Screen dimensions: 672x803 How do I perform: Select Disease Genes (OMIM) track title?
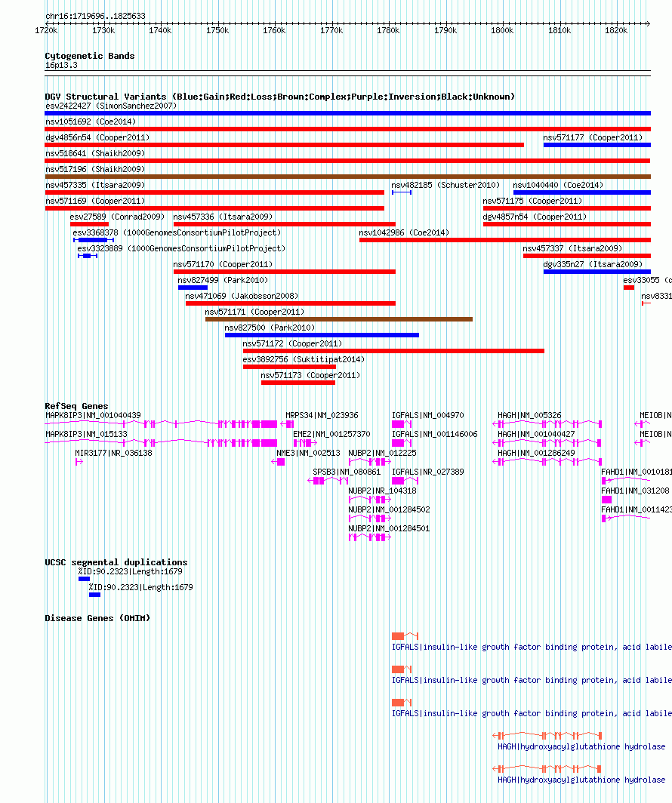(x=97, y=618)
